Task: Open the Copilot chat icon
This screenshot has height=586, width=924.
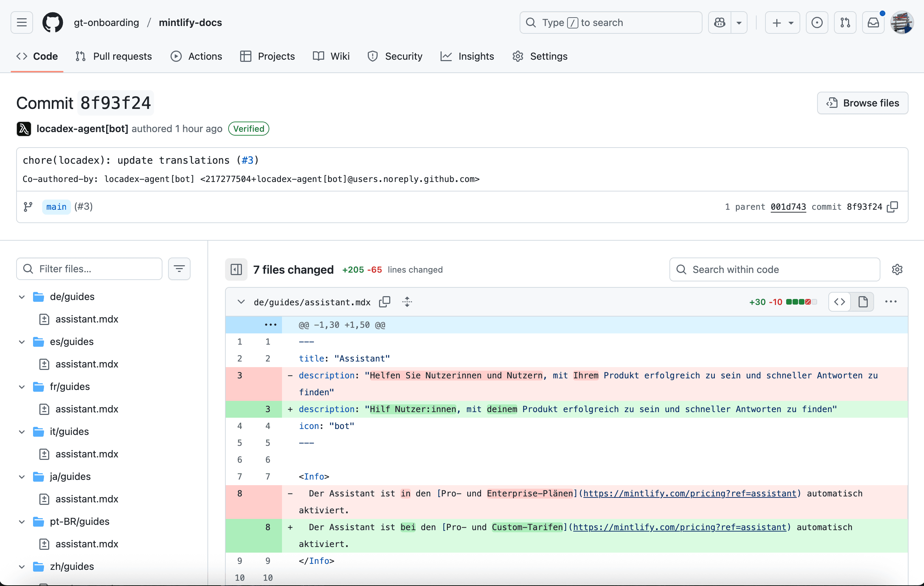Action: [719, 22]
